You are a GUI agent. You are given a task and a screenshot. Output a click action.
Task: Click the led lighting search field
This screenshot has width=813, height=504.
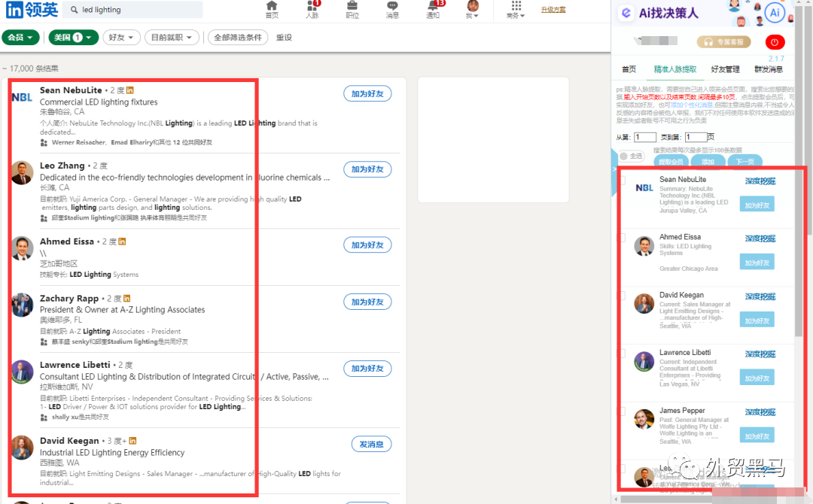[x=132, y=9]
